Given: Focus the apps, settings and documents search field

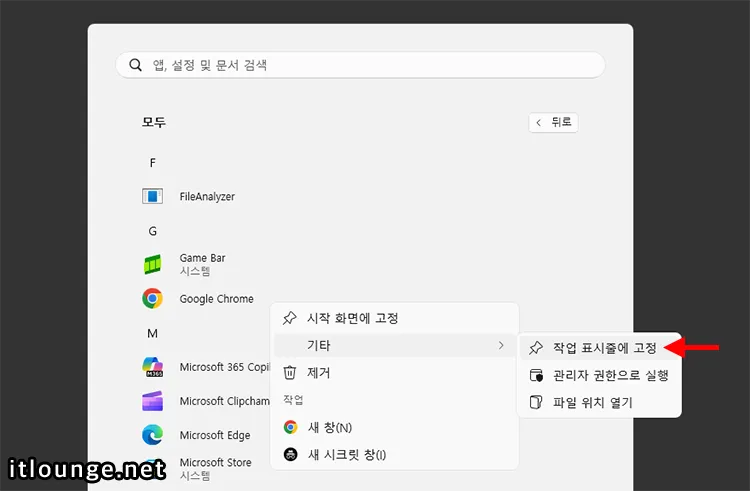Looking at the screenshot, I should (x=360, y=65).
